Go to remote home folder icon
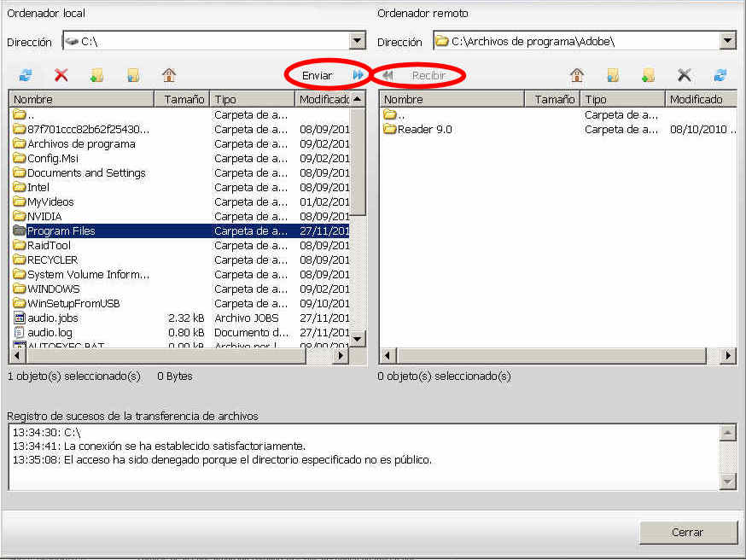 (x=577, y=75)
